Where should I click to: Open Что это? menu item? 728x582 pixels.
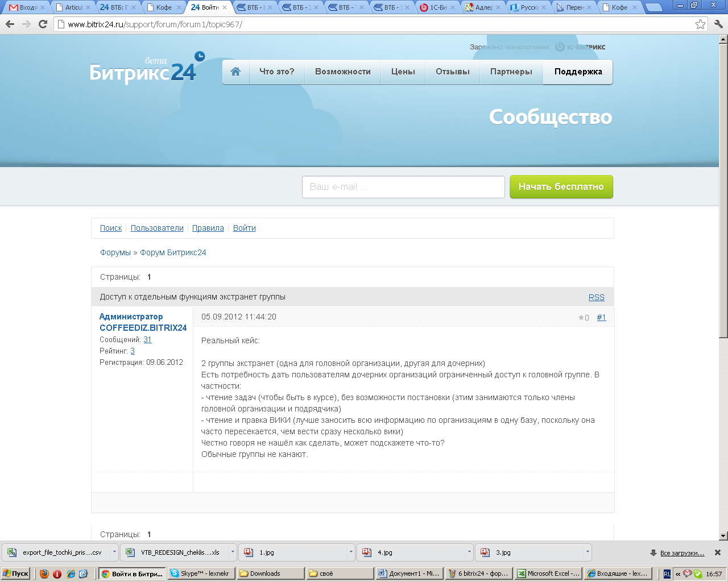[277, 72]
